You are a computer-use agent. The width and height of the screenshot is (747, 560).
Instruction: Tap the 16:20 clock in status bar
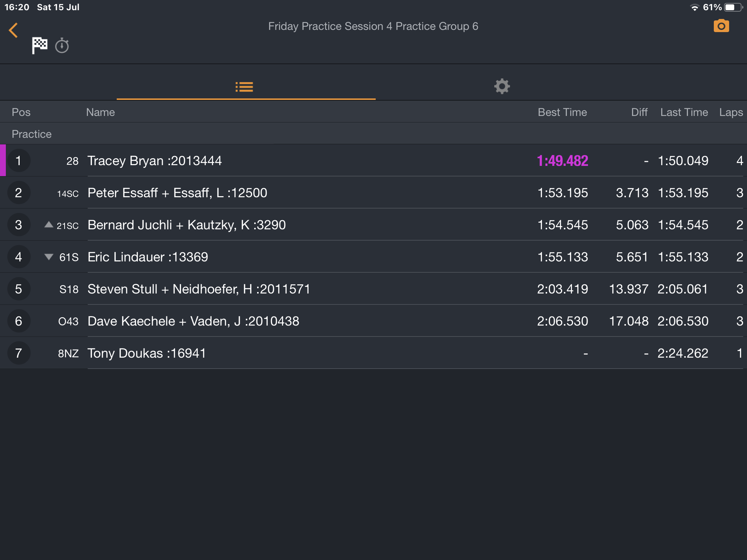[17, 7]
